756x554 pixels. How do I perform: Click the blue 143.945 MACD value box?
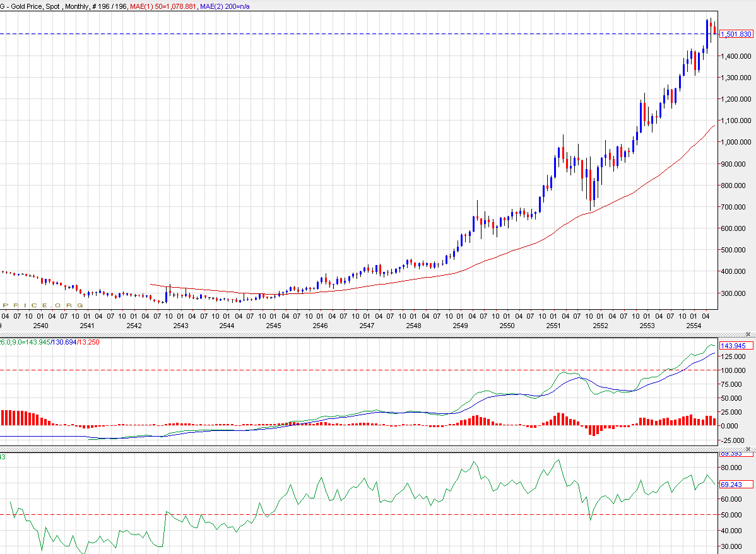(736, 346)
